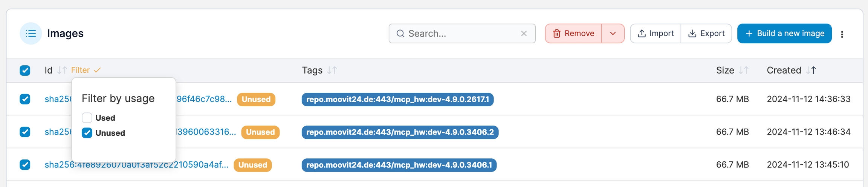Click the Import button
The image size is (868, 187).
[656, 34]
